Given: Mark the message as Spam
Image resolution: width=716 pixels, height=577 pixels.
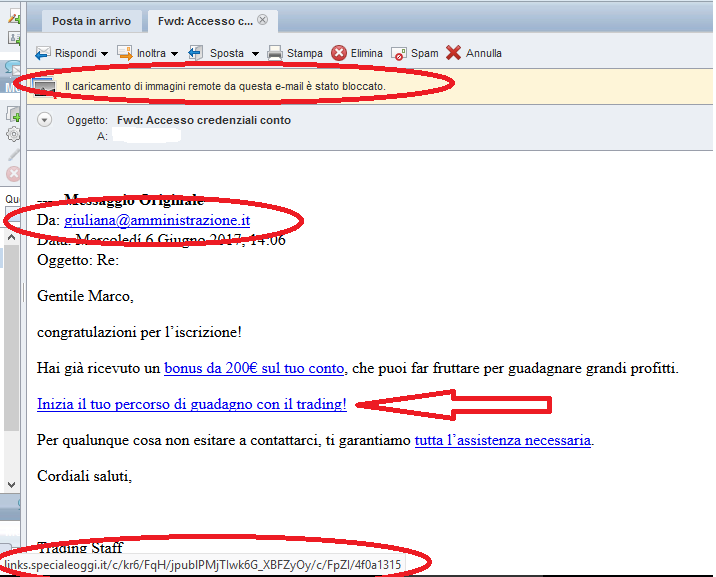Looking at the screenshot, I should pyautogui.click(x=414, y=53).
